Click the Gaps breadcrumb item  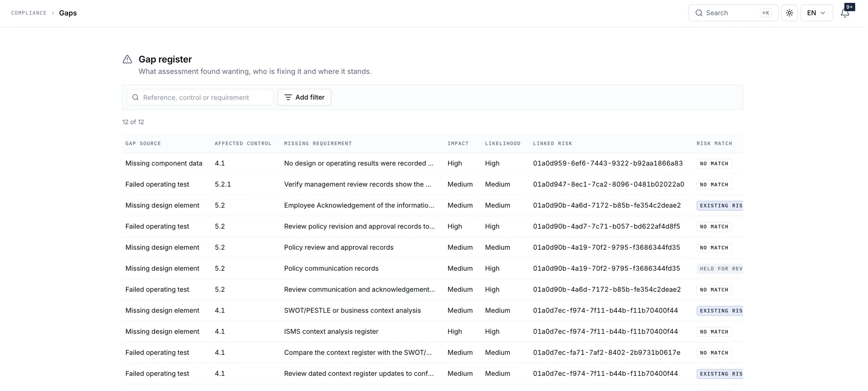(x=68, y=13)
